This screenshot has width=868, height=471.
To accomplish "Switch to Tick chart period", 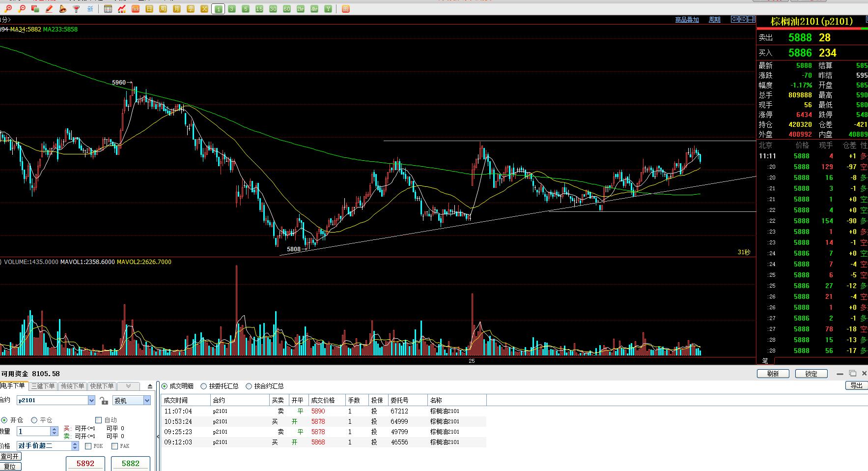I will tap(136, 9).
